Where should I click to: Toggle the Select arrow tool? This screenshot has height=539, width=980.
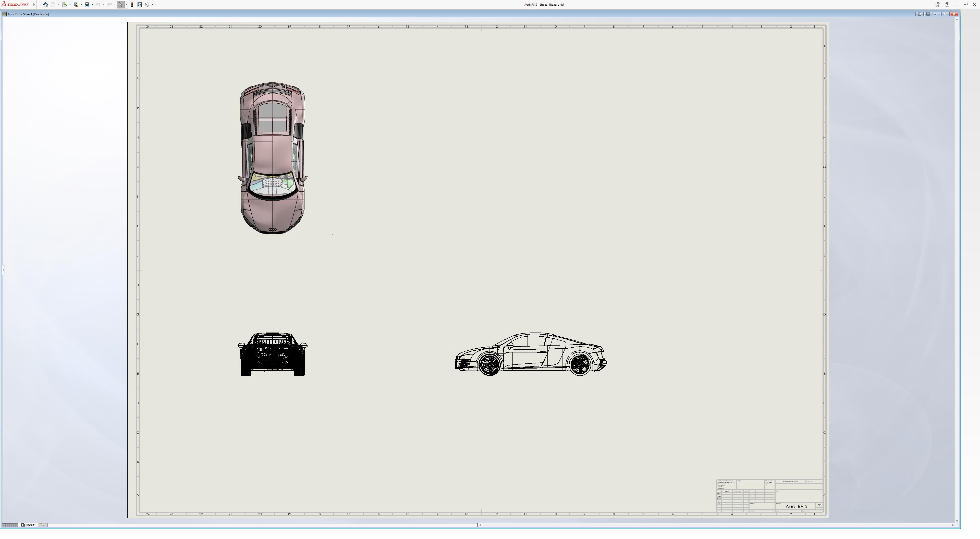(121, 5)
